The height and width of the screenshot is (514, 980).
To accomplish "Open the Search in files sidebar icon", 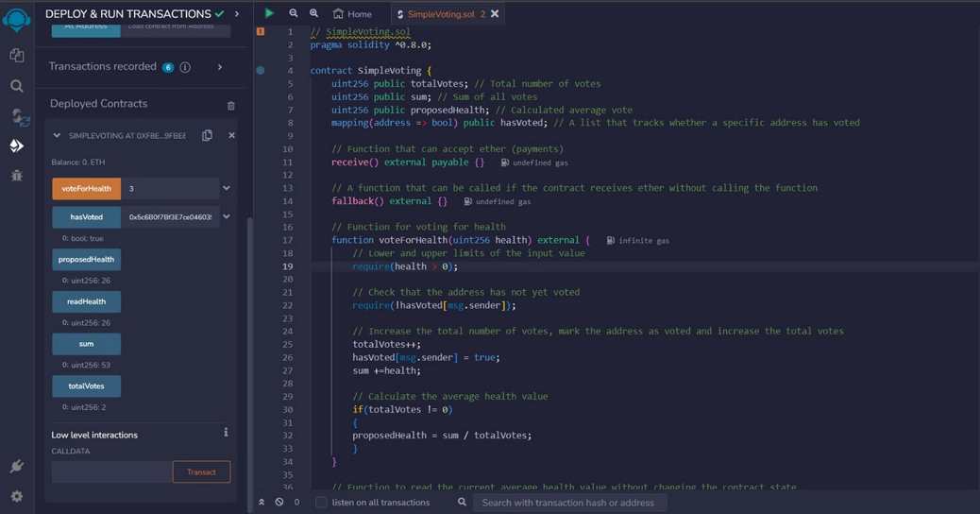I will coord(17,86).
